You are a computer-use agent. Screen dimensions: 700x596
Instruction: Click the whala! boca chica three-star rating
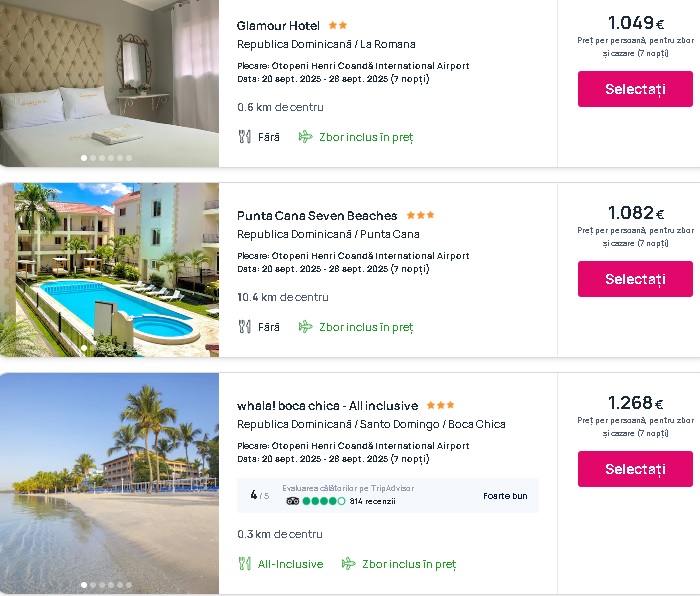(440, 405)
